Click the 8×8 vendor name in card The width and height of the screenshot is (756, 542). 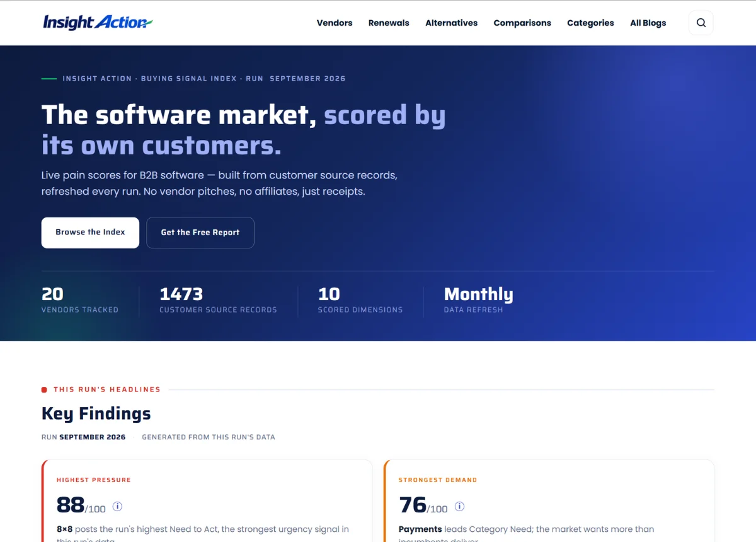(x=65, y=529)
